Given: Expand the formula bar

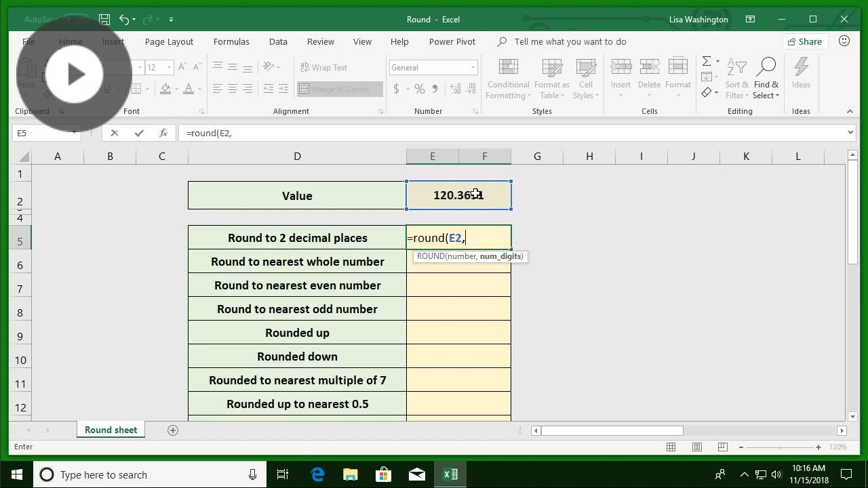Looking at the screenshot, I should pos(850,133).
